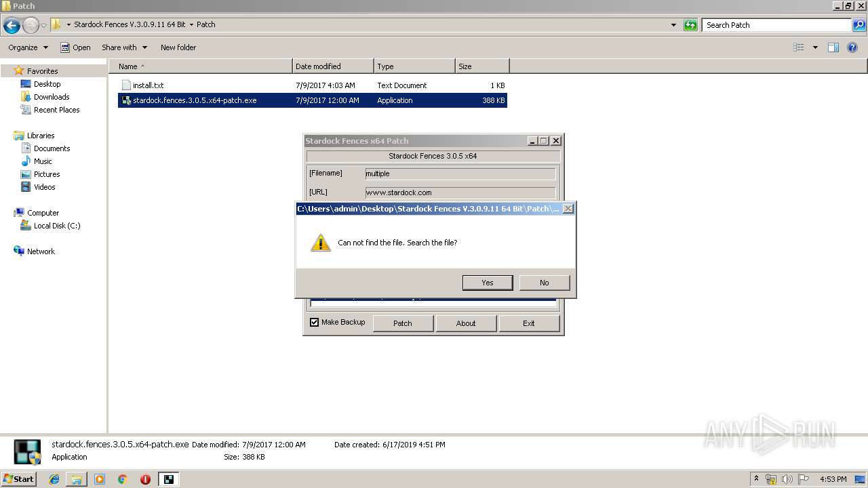Click the volume tray icon

[x=787, y=479]
